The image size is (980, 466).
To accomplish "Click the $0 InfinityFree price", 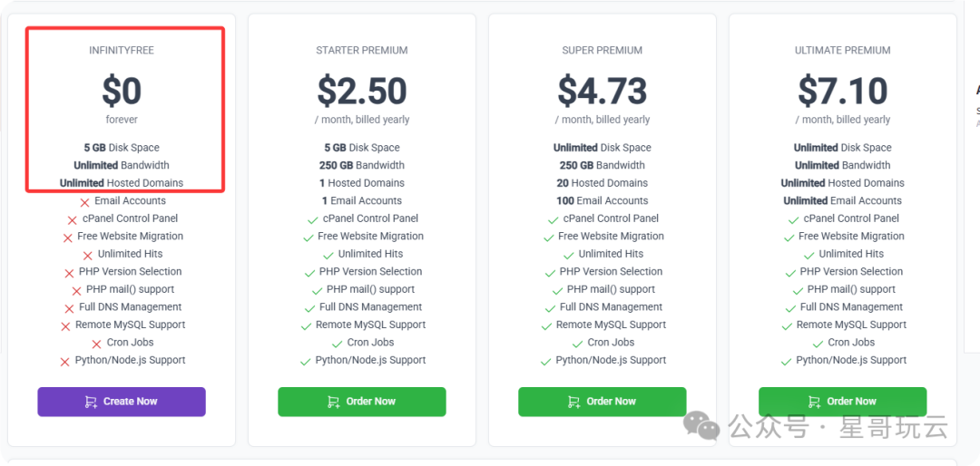I will coord(122,92).
